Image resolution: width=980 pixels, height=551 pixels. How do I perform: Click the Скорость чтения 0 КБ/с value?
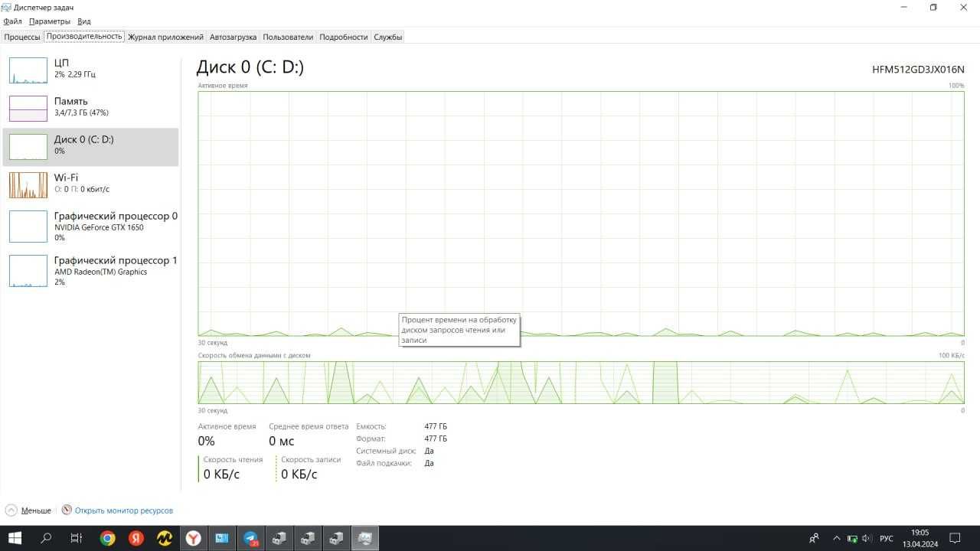pos(221,474)
